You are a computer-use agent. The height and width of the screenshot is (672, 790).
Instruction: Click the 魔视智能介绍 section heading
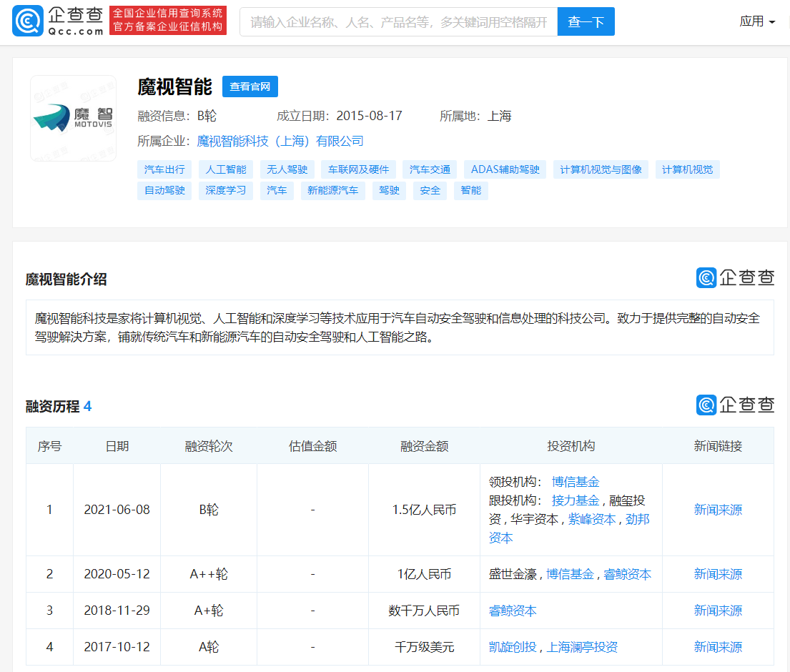click(x=66, y=280)
